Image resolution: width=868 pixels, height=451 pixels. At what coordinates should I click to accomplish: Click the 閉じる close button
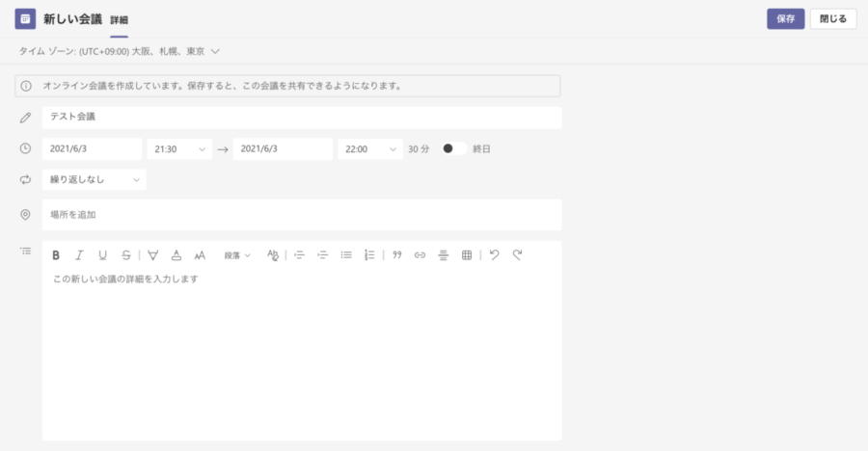coord(833,19)
